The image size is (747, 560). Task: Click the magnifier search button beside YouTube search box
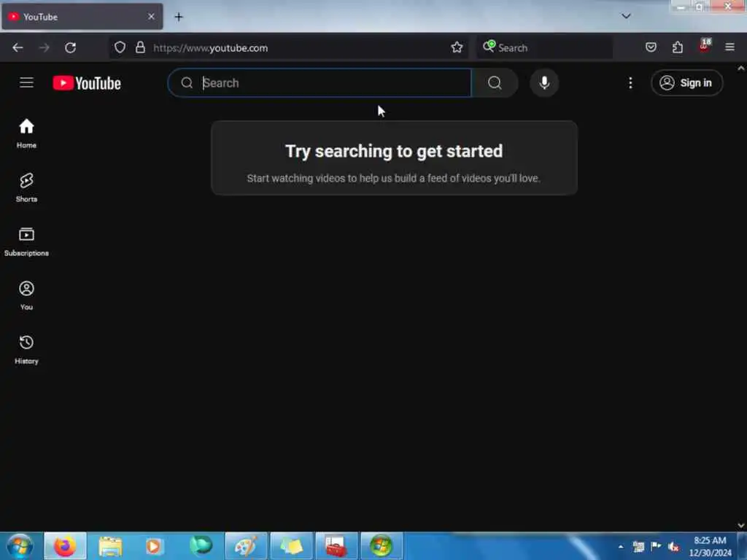coord(495,83)
